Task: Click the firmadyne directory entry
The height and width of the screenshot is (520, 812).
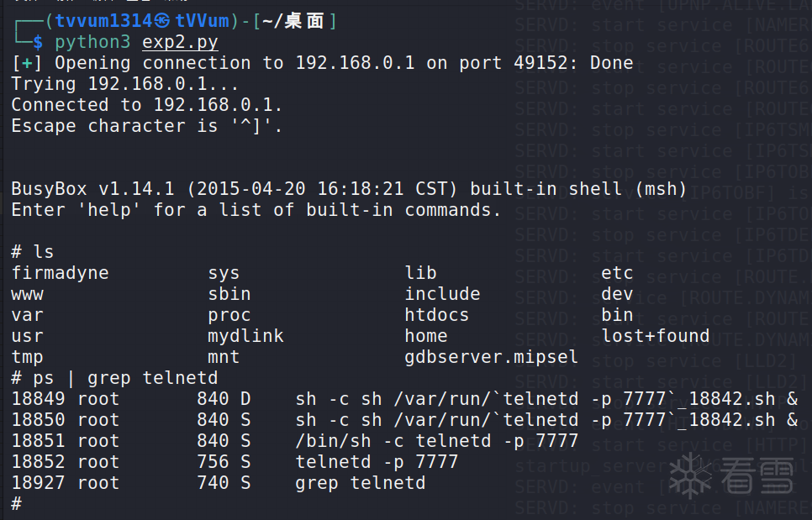Action: tap(60, 273)
